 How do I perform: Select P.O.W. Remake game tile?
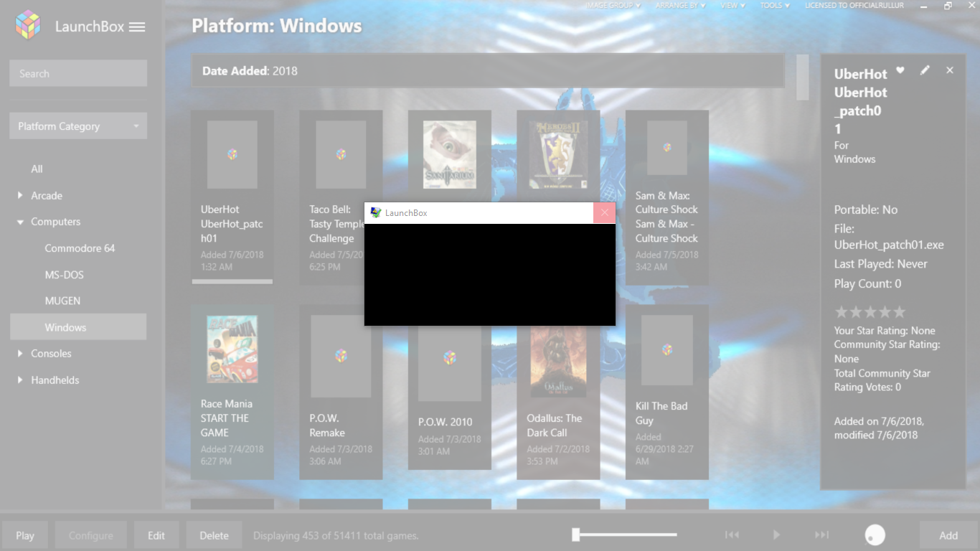pos(341,392)
